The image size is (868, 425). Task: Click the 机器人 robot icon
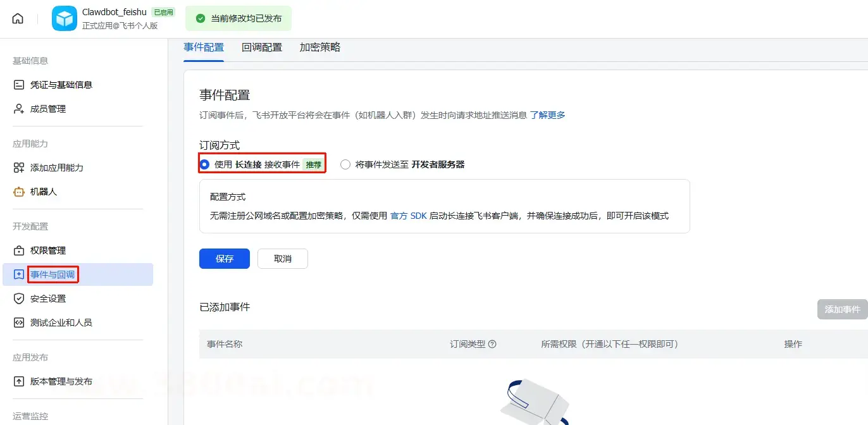(x=19, y=192)
